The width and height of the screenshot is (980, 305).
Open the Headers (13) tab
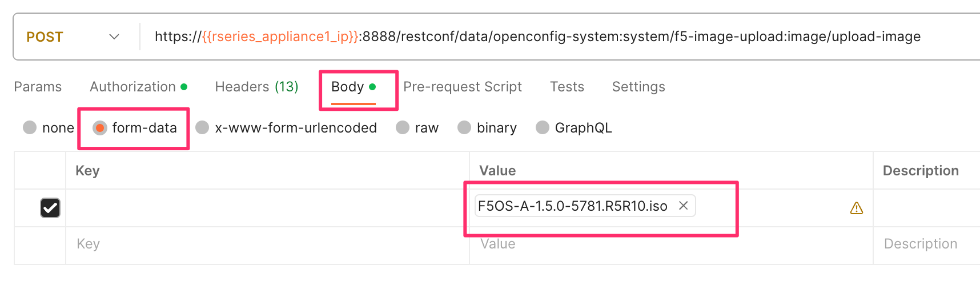tap(256, 87)
